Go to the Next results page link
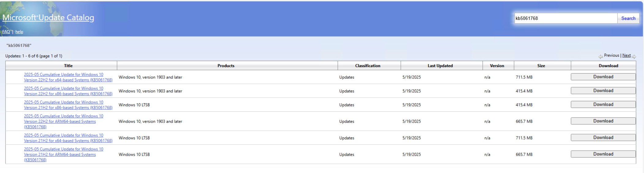The width and height of the screenshot is (644, 173). click(x=626, y=56)
